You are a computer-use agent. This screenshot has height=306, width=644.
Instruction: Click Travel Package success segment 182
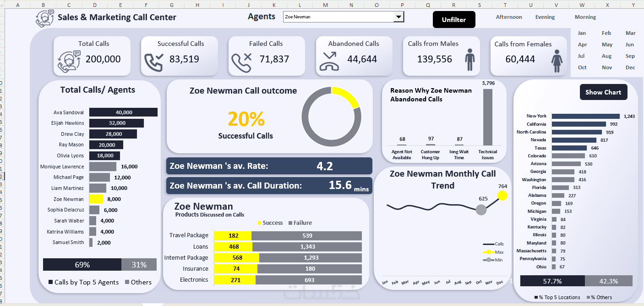click(x=233, y=236)
